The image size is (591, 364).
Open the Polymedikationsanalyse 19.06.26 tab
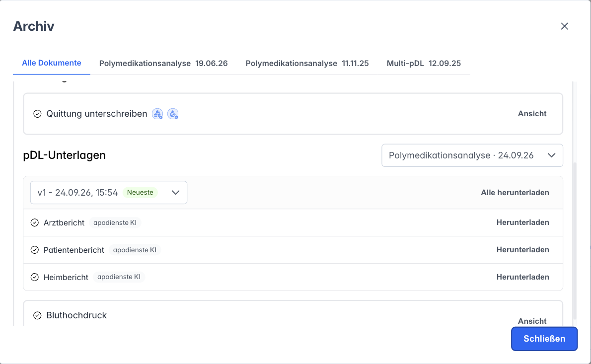[x=163, y=63]
